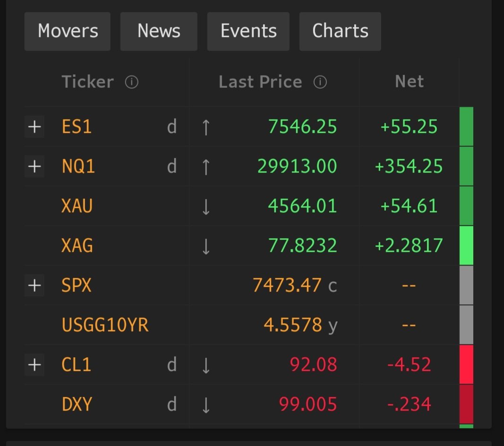The width and height of the screenshot is (504, 446).
Task: Click the NQ1 last price 29913.00
Action: click(x=297, y=167)
